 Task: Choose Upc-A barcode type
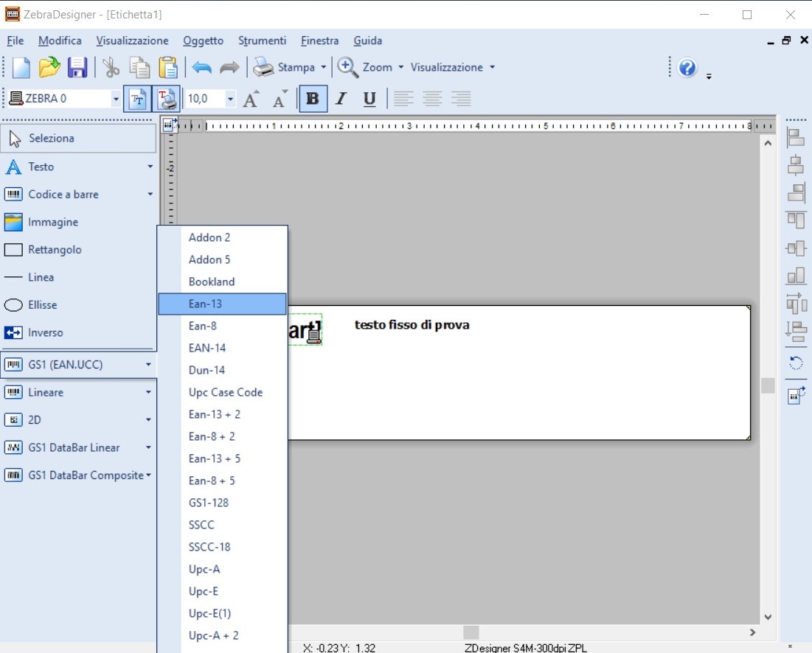[x=222, y=569]
